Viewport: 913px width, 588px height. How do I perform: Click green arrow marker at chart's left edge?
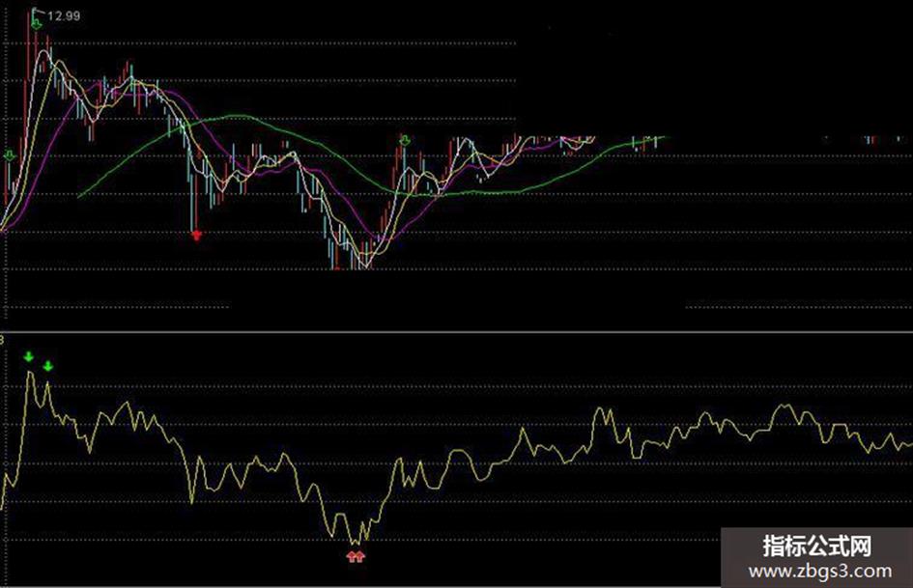click(10, 155)
